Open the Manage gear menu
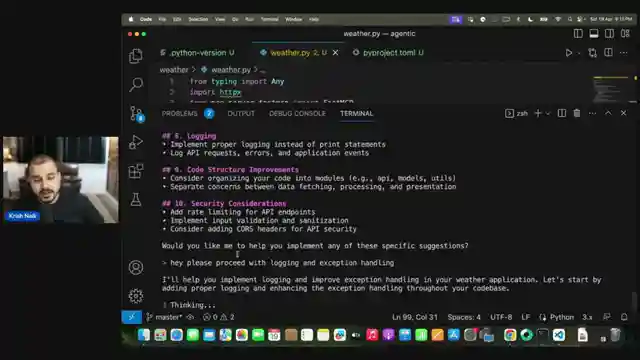The width and height of the screenshot is (640, 360). click(x=136, y=296)
